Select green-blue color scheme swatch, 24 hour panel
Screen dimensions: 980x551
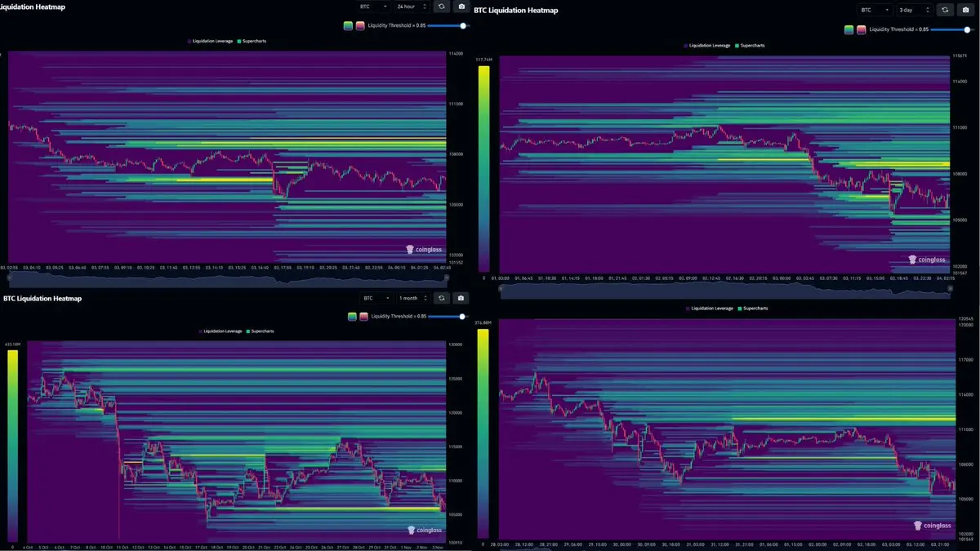tap(348, 25)
